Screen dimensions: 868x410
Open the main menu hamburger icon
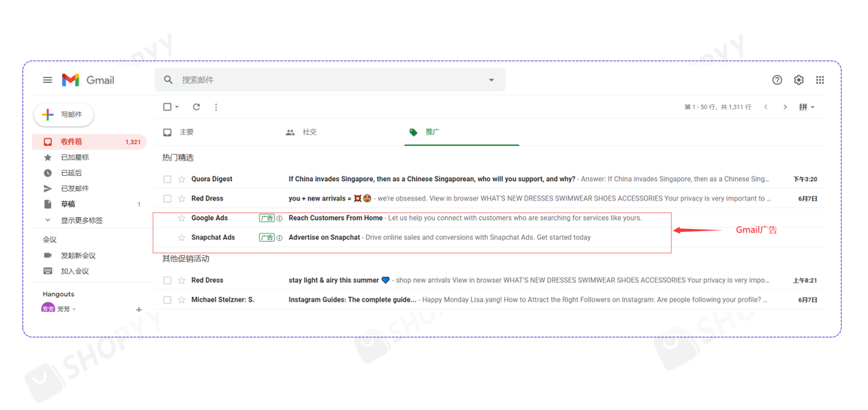tap(47, 80)
